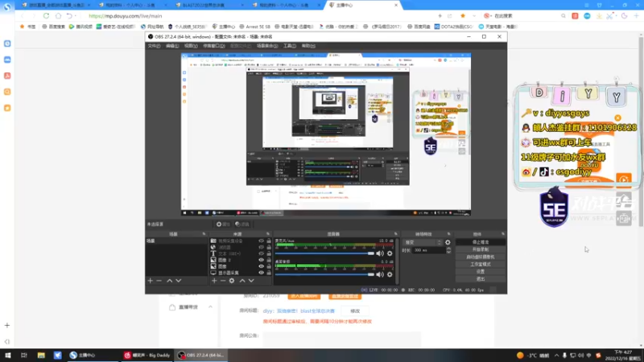Click the 桌面音频 volume slider
The height and width of the screenshot is (362, 644).
tap(324, 274)
